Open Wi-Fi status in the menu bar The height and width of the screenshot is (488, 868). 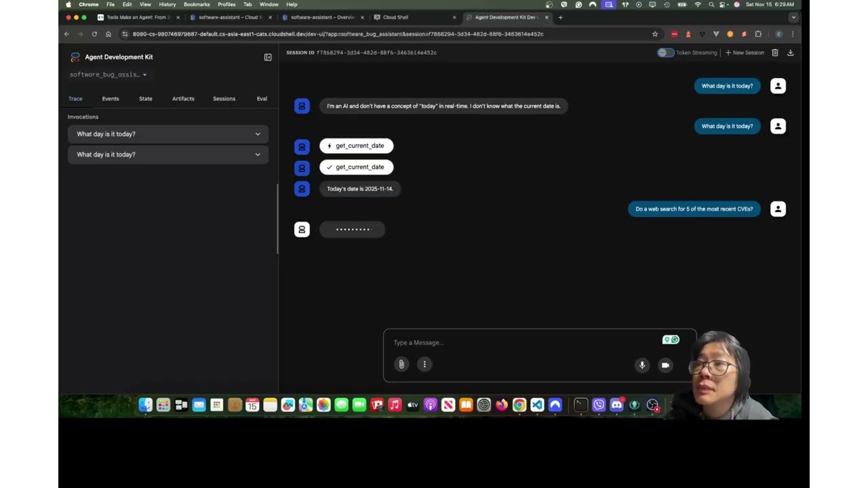coord(698,4)
